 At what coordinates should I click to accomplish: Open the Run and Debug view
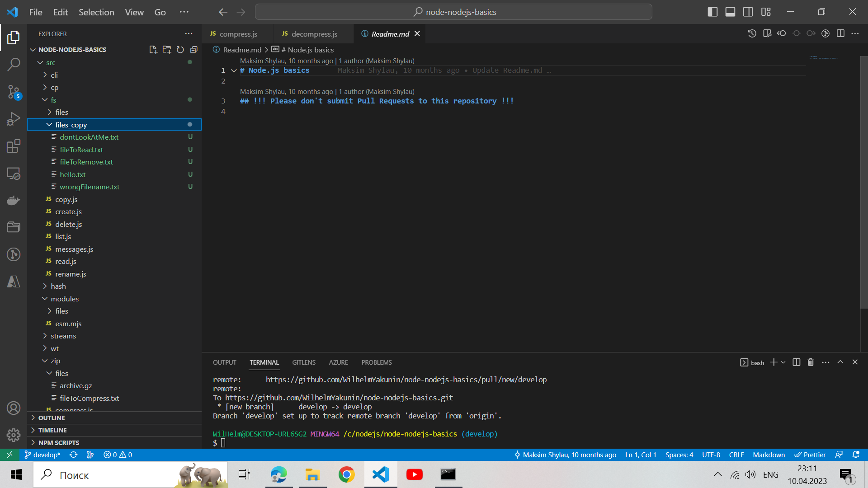(14, 119)
